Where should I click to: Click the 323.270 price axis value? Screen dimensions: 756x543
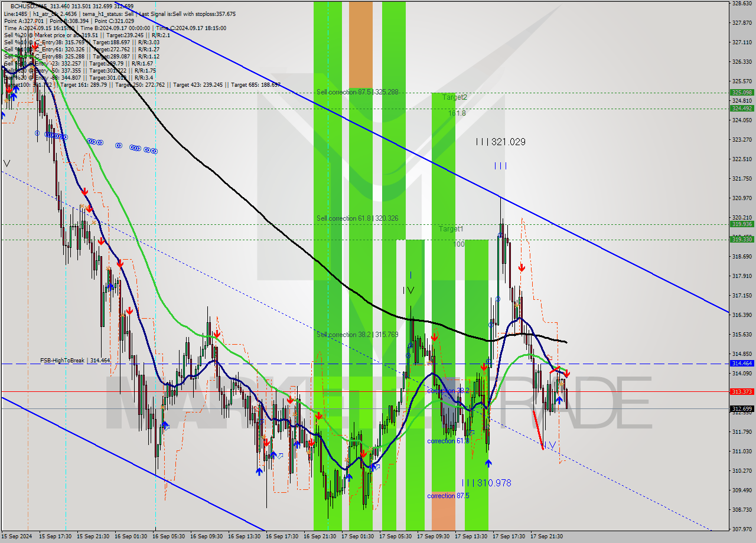coord(742,139)
